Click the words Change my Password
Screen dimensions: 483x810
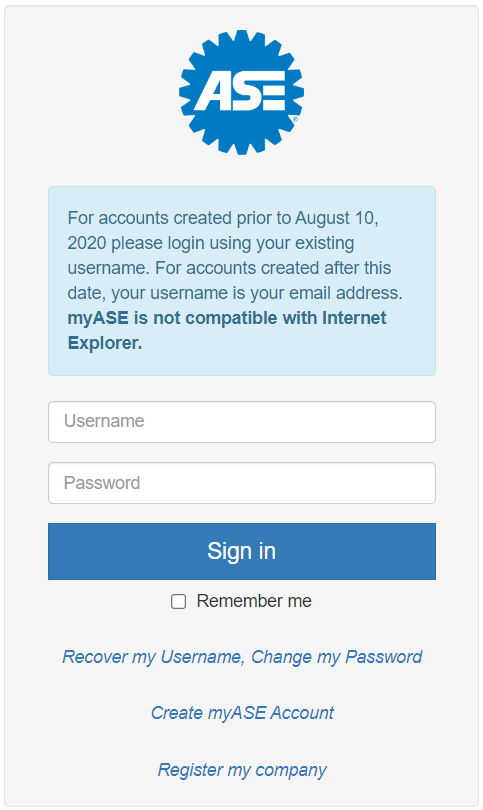[x=337, y=657]
